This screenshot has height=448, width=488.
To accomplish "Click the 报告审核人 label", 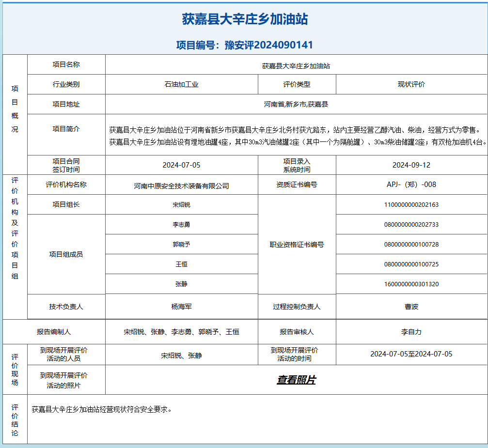I will [297, 332].
